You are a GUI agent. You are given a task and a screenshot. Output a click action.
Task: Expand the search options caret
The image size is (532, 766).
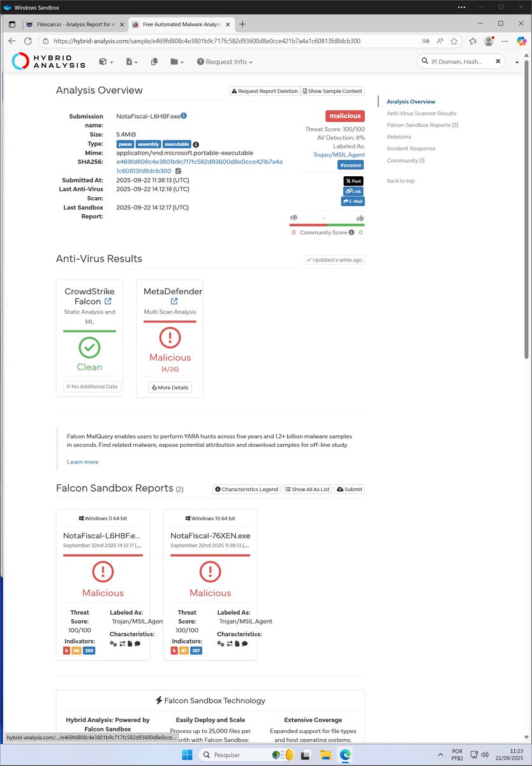tap(517, 63)
